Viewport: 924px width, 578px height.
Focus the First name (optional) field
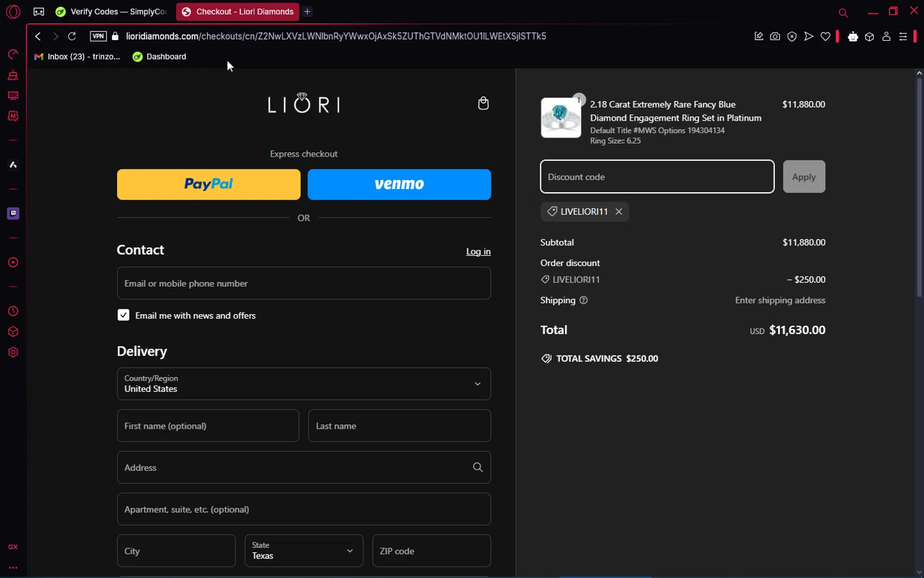pyautogui.click(x=208, y=426)
